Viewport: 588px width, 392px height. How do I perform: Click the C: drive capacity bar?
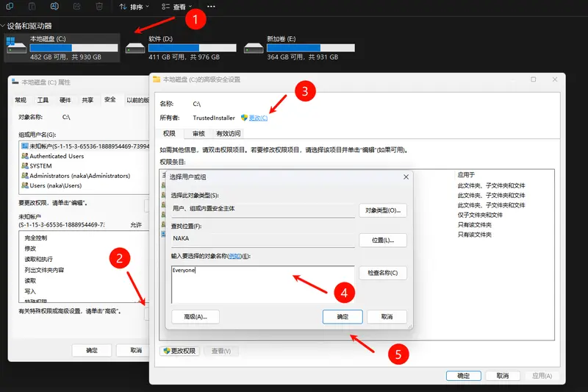(73, 48)
